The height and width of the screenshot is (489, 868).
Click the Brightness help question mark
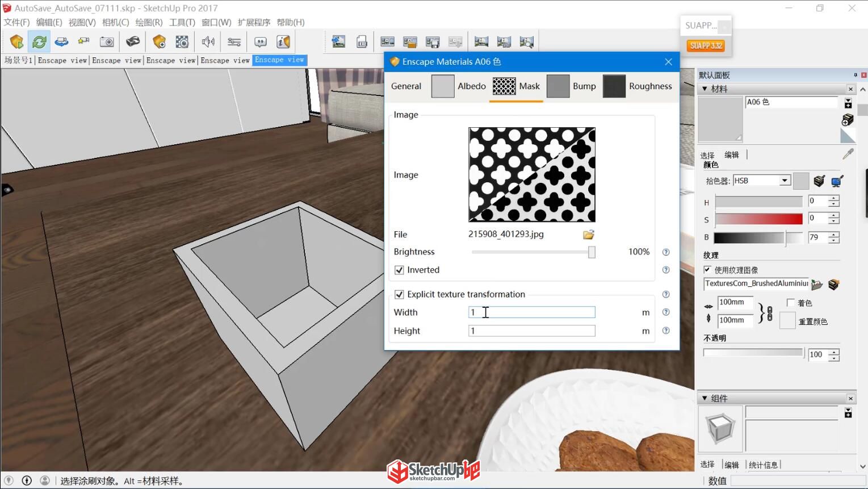tap(666, 252)
